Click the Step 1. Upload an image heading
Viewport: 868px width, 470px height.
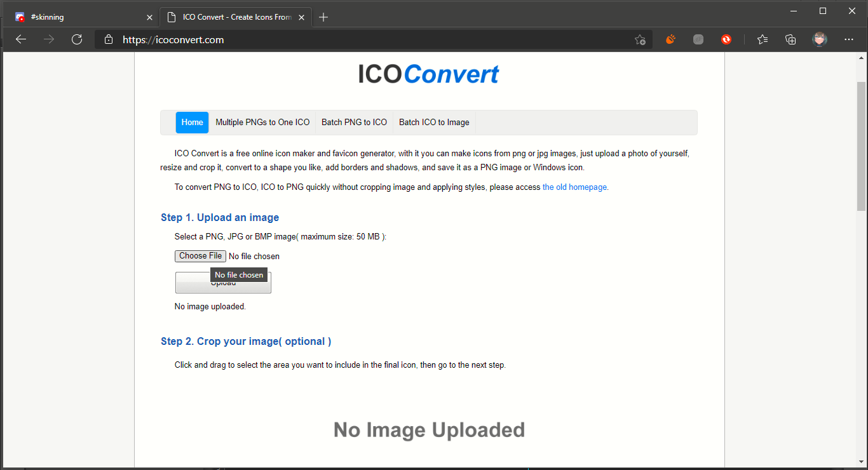[220, 218]
